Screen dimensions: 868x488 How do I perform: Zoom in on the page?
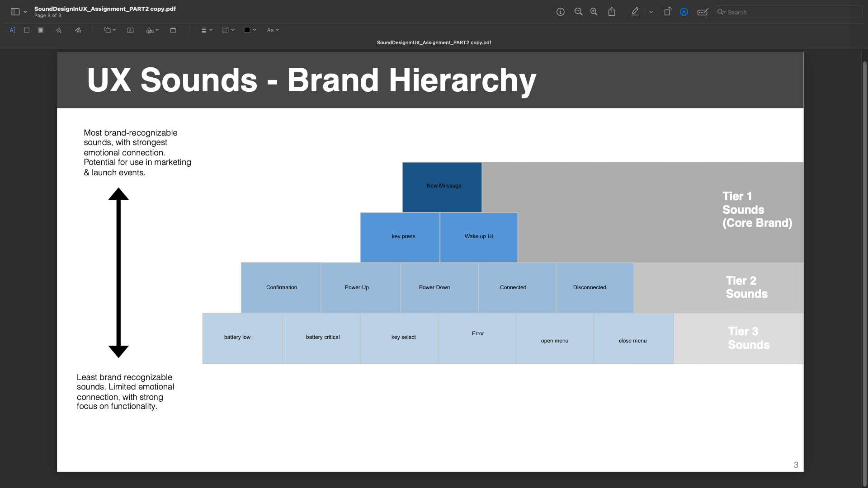[594, 12]
